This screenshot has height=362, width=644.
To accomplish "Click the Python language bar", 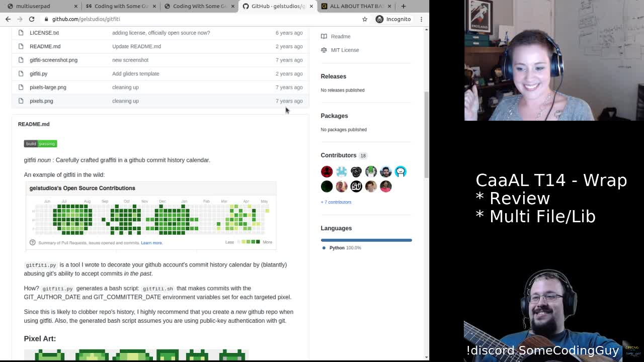I will coord(366,240).
